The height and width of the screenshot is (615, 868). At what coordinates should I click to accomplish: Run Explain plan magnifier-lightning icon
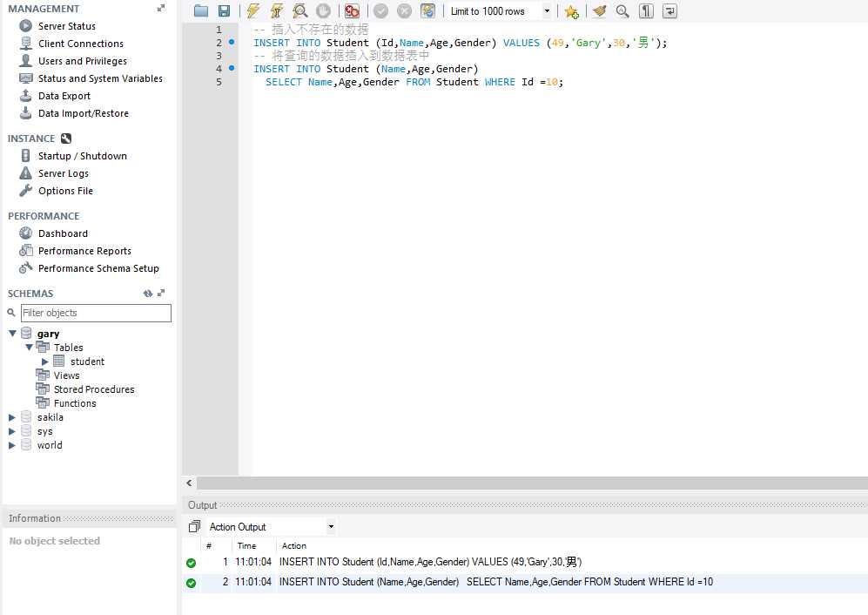[300, 11]
